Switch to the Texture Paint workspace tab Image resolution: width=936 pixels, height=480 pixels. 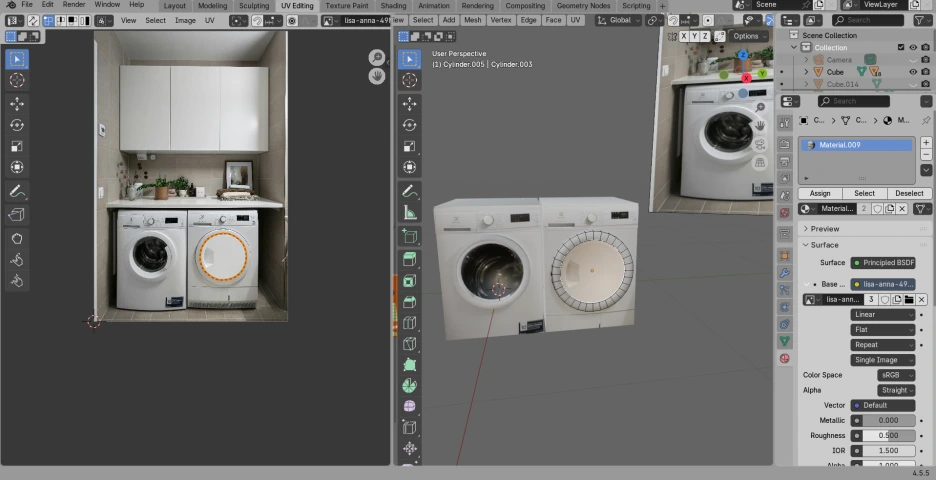[x=346, y=6]
